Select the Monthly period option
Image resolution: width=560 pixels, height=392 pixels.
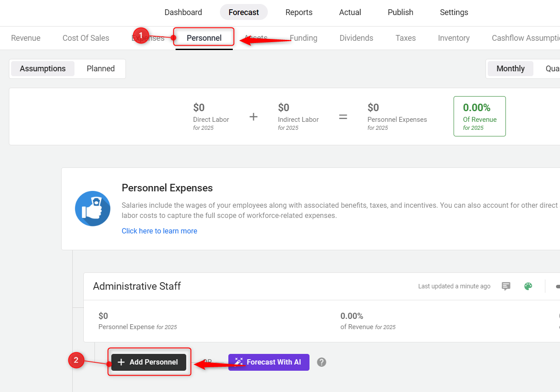point(510,69)
